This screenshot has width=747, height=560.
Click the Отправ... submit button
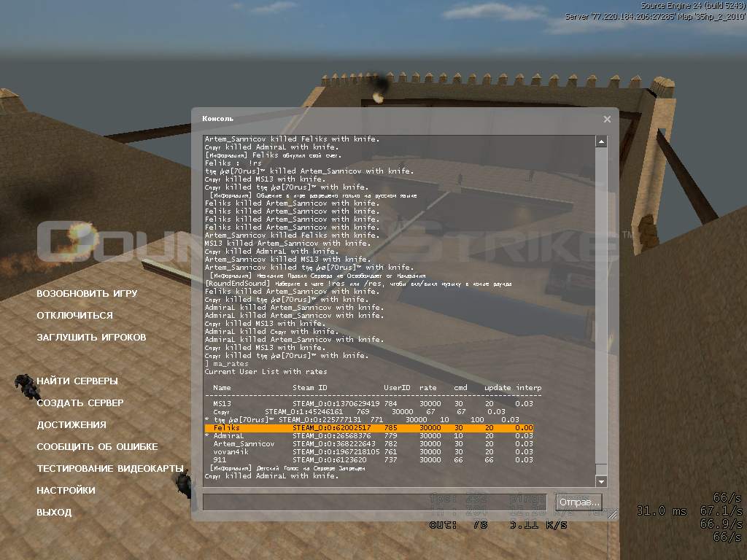tap(578, 502)
